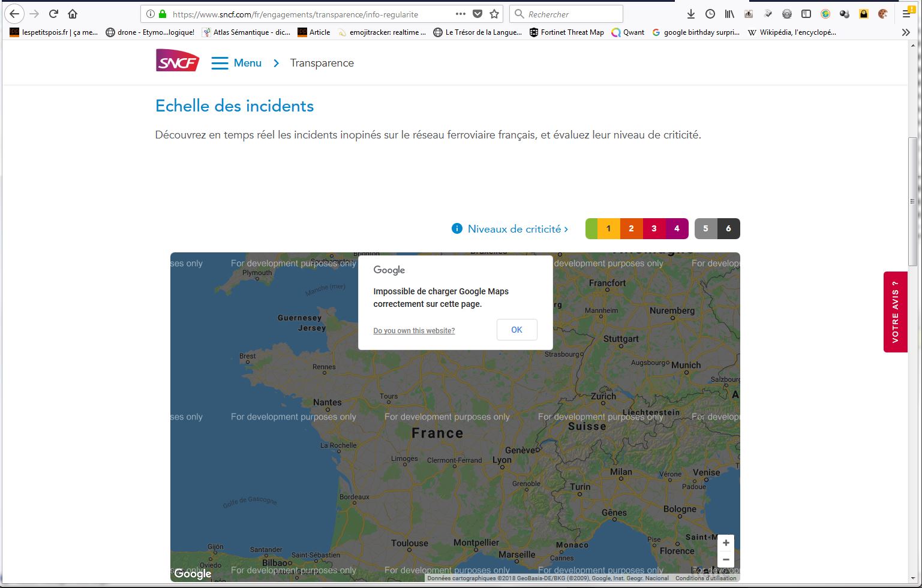922x588 pixels.
Task: Click the search magnifier icon
Action: (519, 14)
